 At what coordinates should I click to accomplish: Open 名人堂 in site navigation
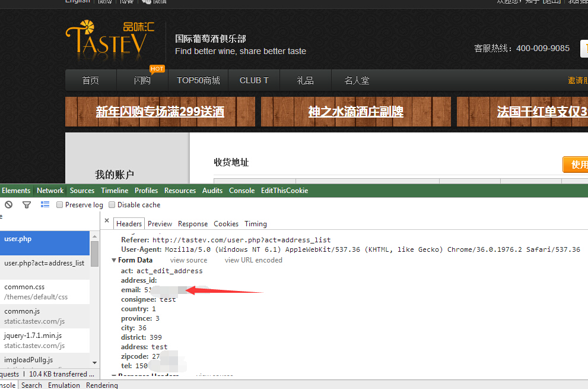(x=357, y=80)
